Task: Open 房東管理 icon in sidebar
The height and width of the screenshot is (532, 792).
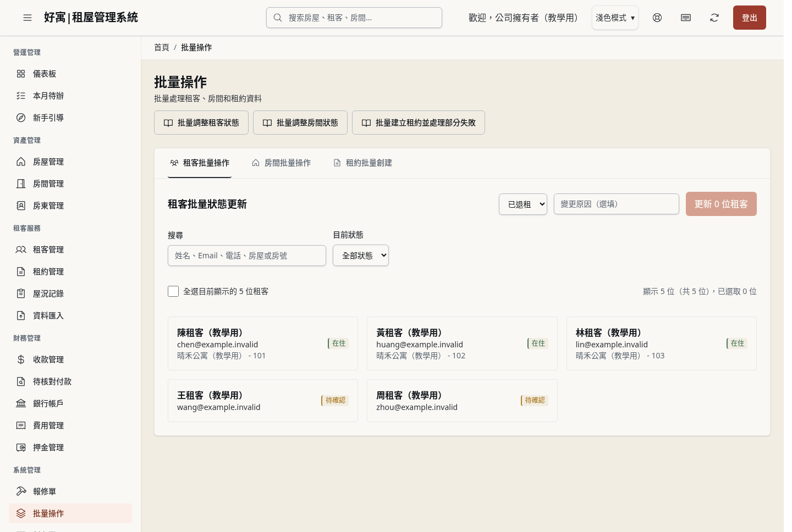Action: [x=21, y=206]
